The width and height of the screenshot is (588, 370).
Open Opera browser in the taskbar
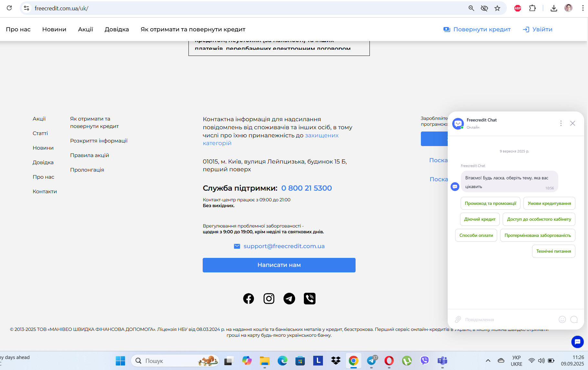tap(389, 361)
